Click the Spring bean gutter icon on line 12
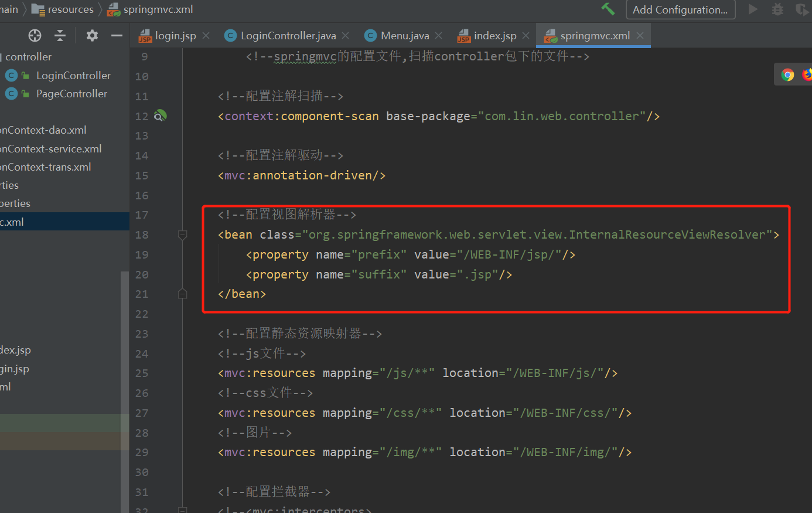The image size is (812, 513). [x=160, y=115]
